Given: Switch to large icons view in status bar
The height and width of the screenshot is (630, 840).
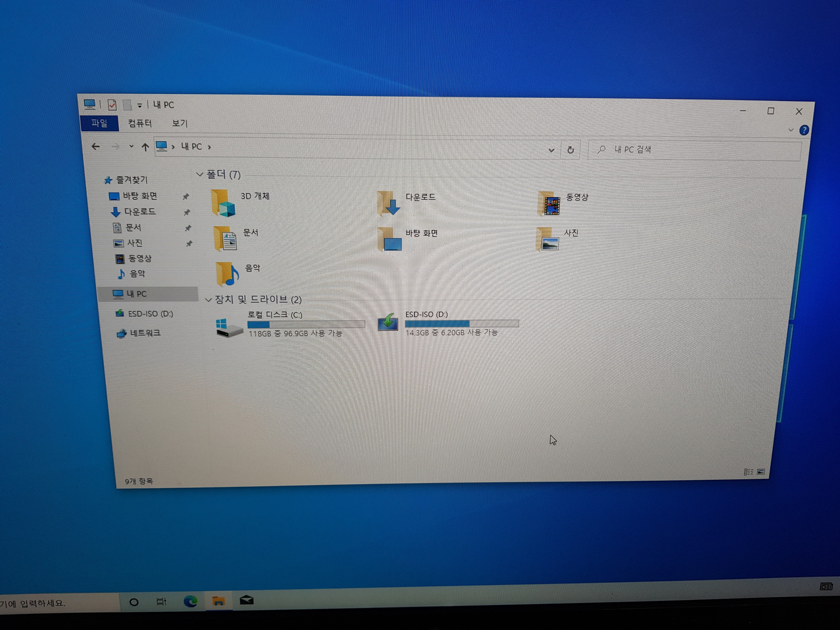Looking at the screenshot, I should pyautogui.click(x=761, y=472).
